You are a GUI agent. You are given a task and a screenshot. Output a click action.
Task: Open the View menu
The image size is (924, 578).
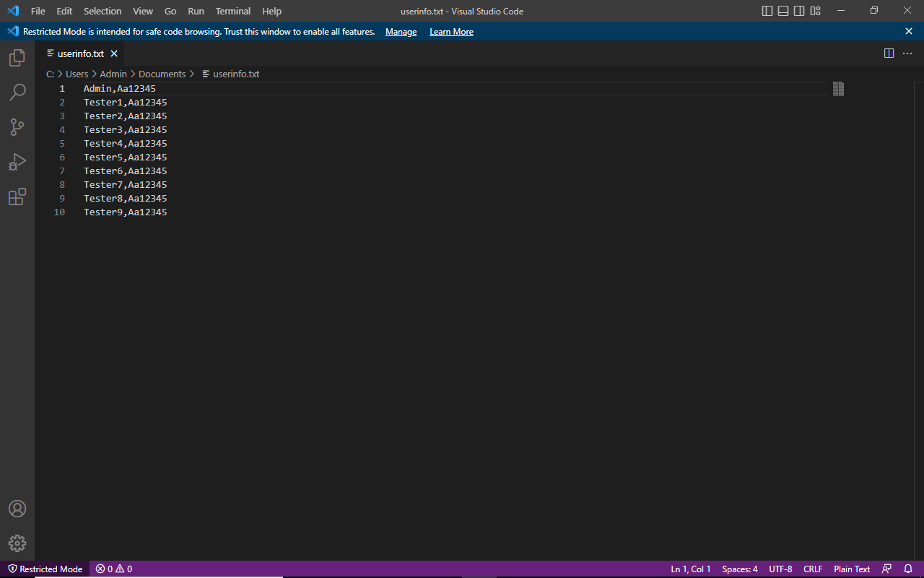coord(143,11)
